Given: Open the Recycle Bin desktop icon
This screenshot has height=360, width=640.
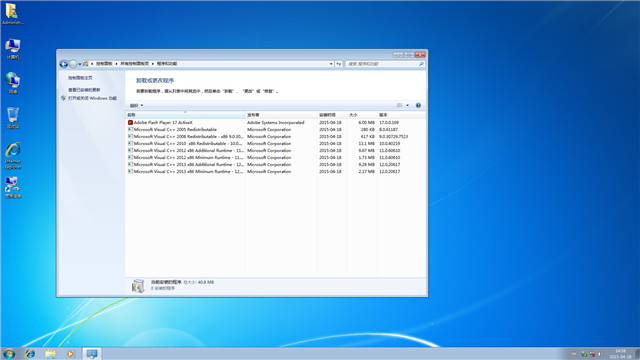Looking at the screenshot, I should point(13,118).
